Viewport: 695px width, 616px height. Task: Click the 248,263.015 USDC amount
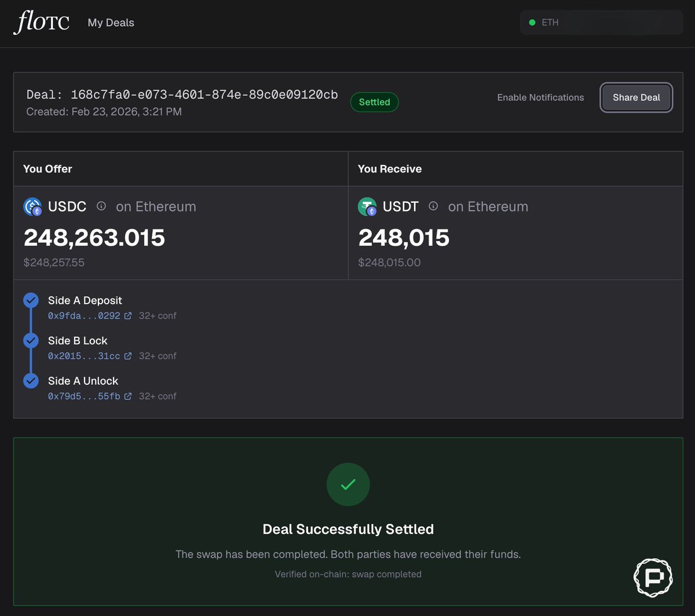coord(94,238)
